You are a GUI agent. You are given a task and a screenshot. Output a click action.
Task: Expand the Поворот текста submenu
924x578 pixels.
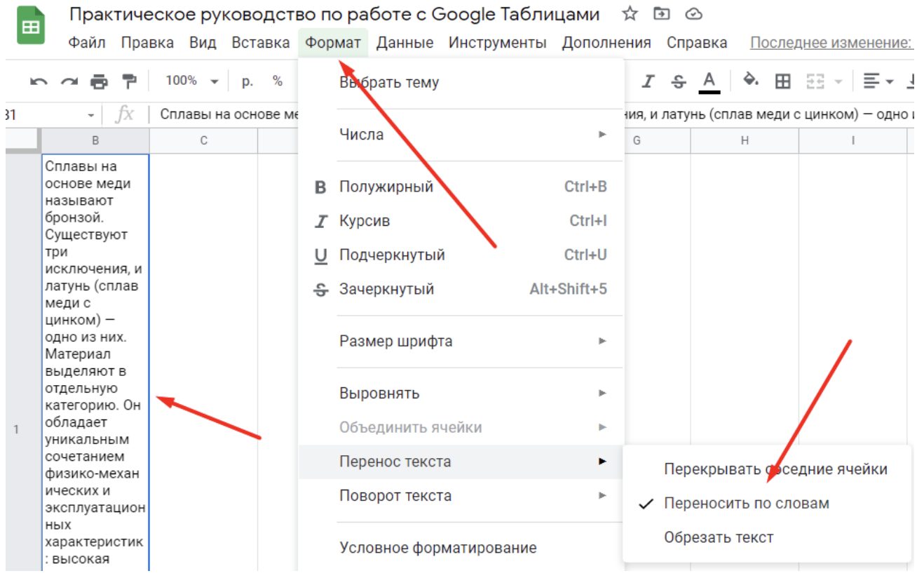pyautogui.click(x=461, y=496)
